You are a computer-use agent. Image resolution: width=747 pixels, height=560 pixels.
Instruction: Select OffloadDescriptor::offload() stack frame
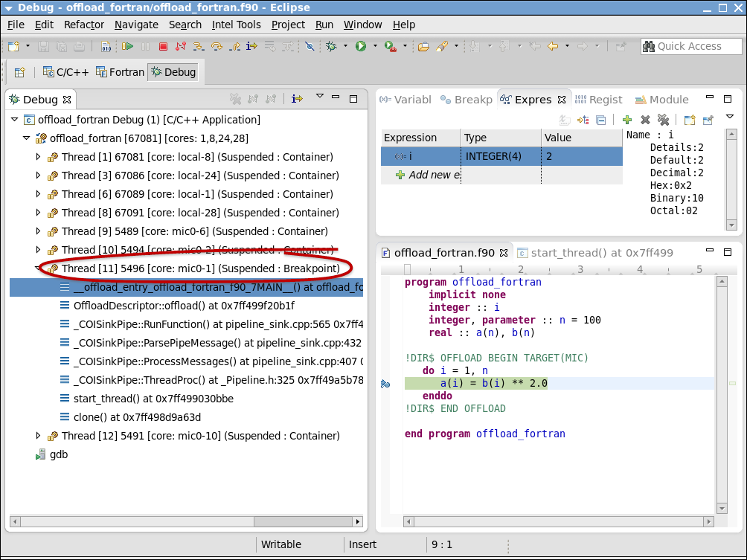click(x=184, y=306)
